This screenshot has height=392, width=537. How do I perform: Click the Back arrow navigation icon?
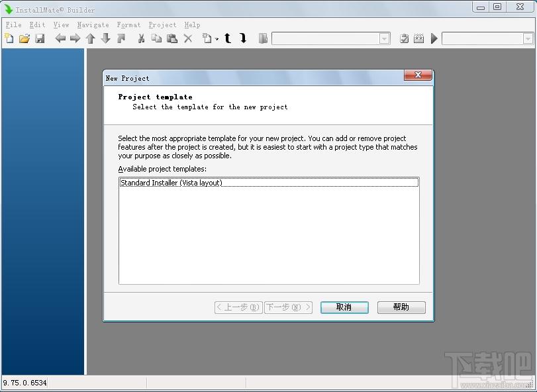click(x=60, y=38)
